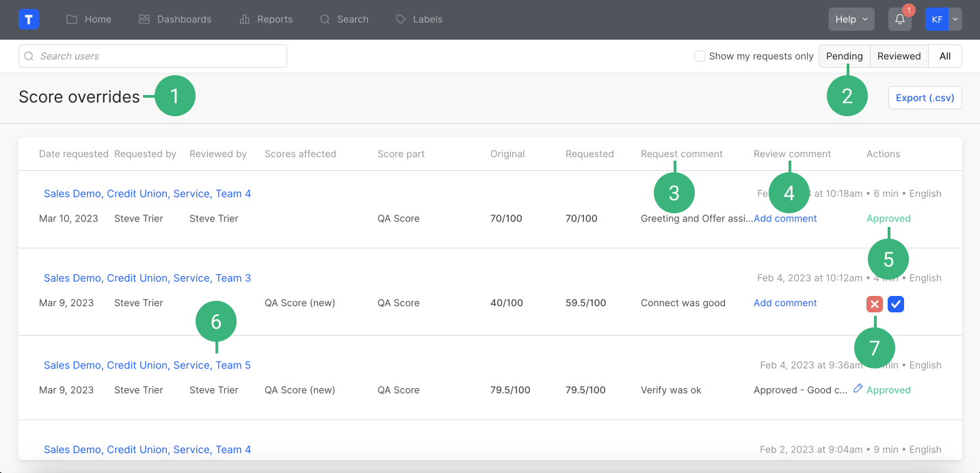Open Search in the top navigation
The height and width of the screenshot is (473, 980).
344,19
